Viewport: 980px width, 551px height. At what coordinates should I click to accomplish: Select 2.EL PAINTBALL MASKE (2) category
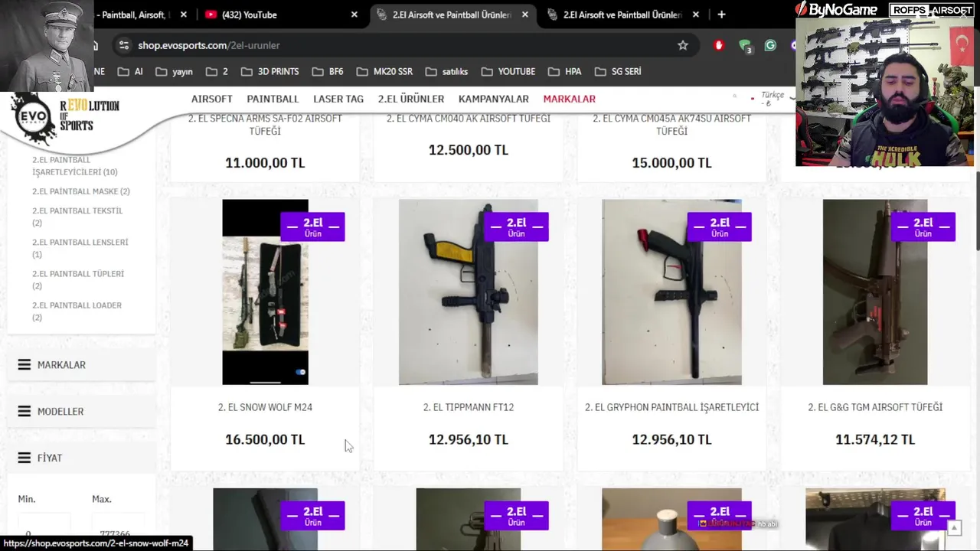(81, 191)
